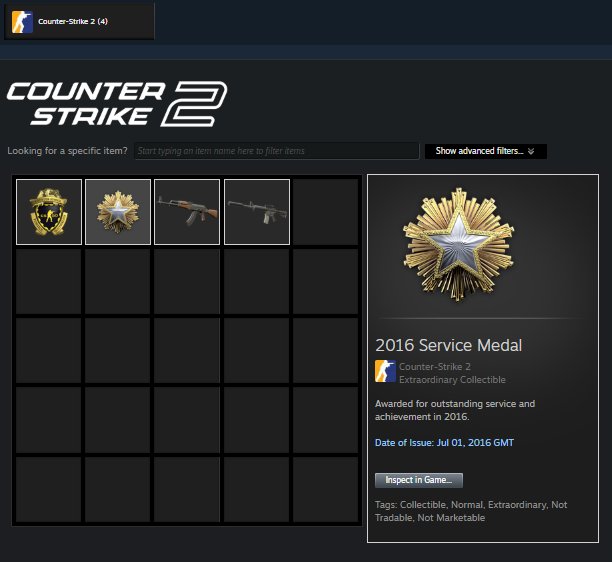612x562 pixels.
Task: Click Inspect in Game button
Action: [x=419, y=480]
